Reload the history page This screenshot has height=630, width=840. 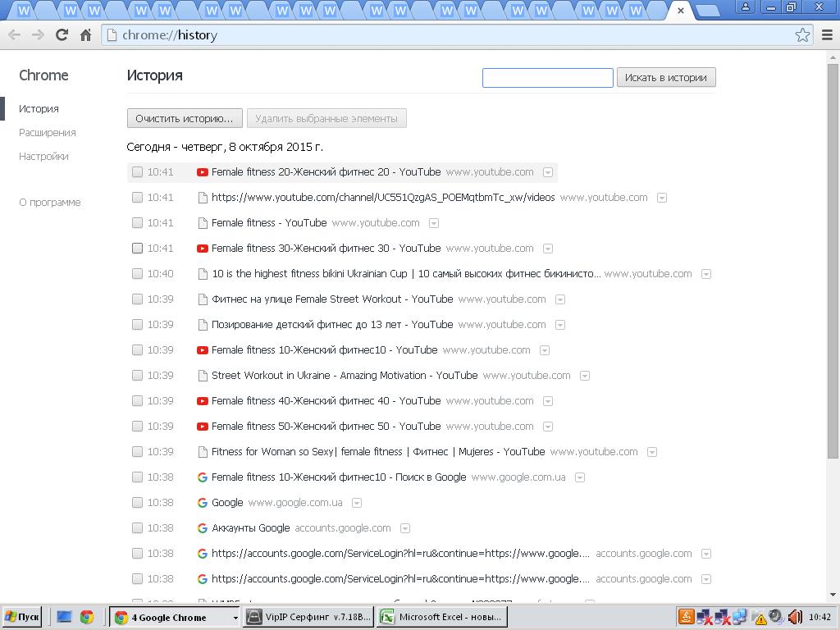point(62,35)
